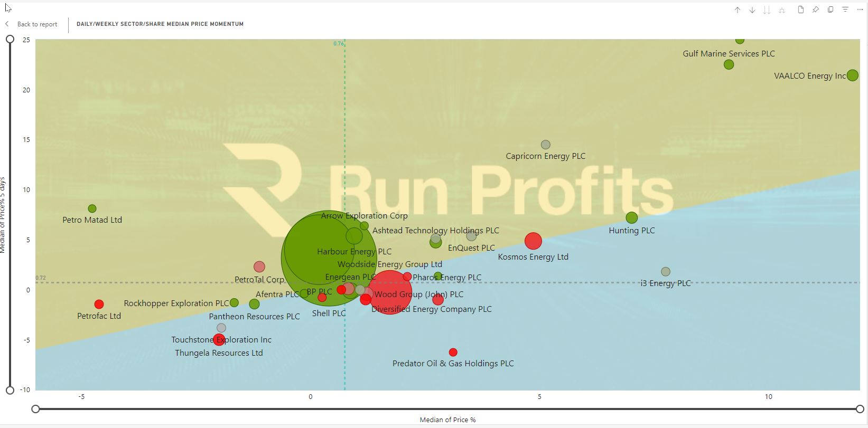Click the Drill up arrow icon
Image resolution: width=868 pixels, height=428 pixels.
tap(738, 10)
